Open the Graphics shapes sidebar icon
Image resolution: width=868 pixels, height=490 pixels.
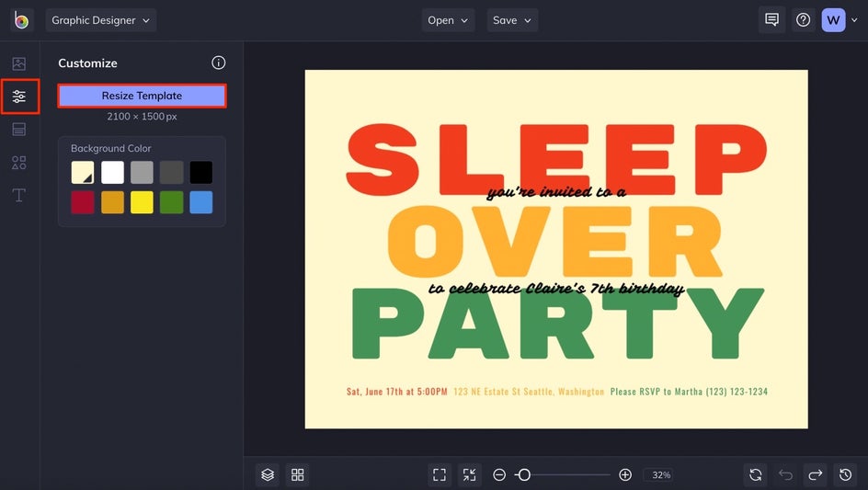(19, 163)
